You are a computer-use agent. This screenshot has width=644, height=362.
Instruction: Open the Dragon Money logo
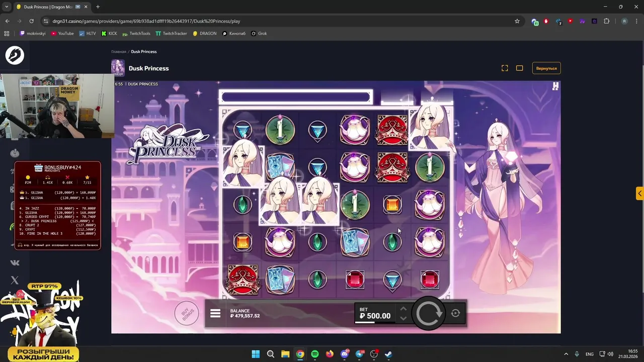click(x=15, y=55)
